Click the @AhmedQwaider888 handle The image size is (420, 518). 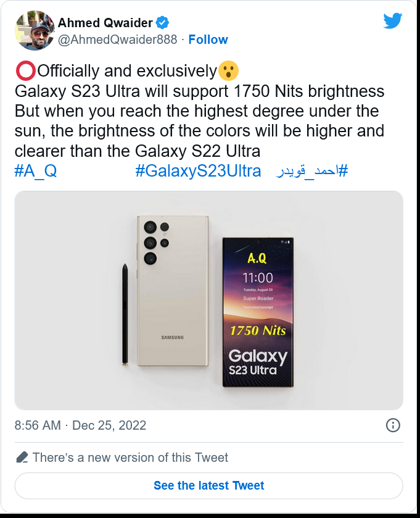117,40
